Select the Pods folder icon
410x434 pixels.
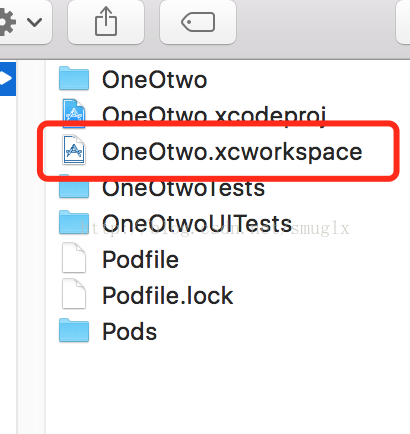74,331
